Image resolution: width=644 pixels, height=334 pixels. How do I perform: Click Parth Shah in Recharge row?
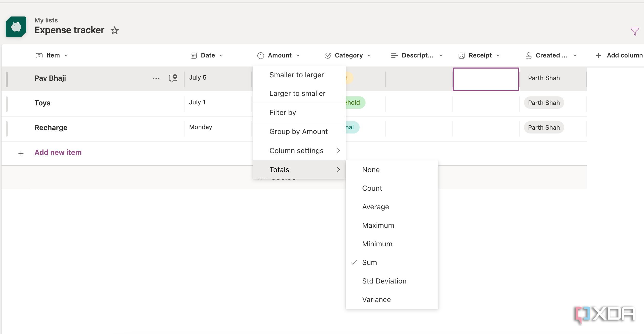coord(544,128)
